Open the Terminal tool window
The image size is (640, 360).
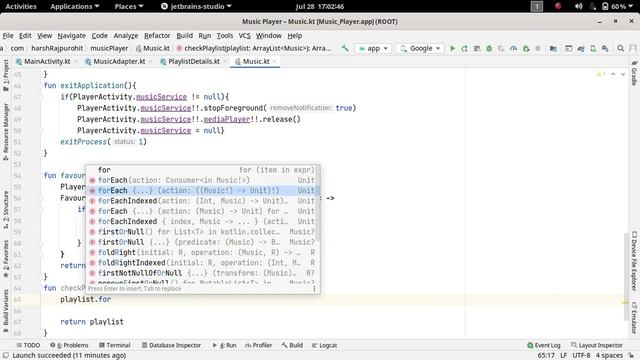pos(114,345)
